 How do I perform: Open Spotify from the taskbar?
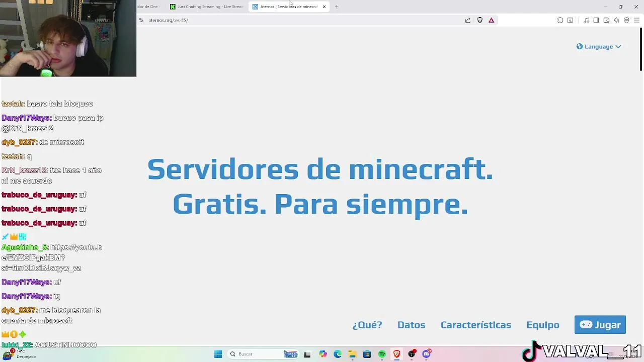coord(382,354)
